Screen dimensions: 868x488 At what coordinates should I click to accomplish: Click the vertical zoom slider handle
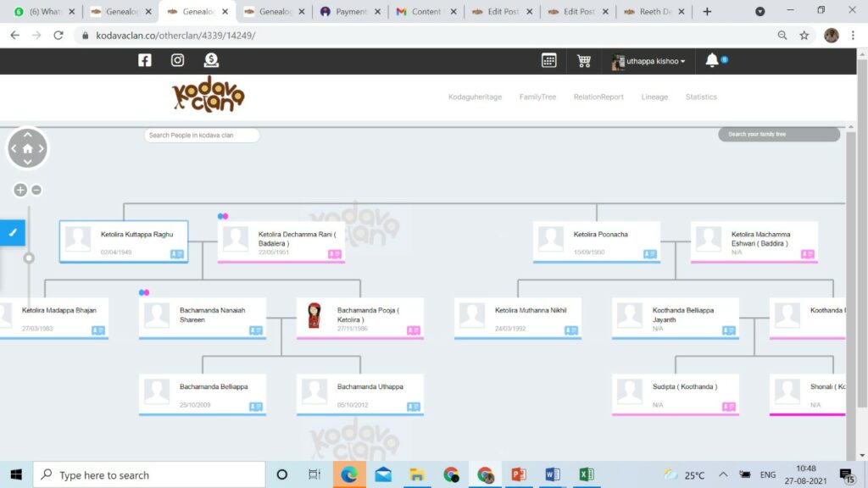click(x=29, y=258)
